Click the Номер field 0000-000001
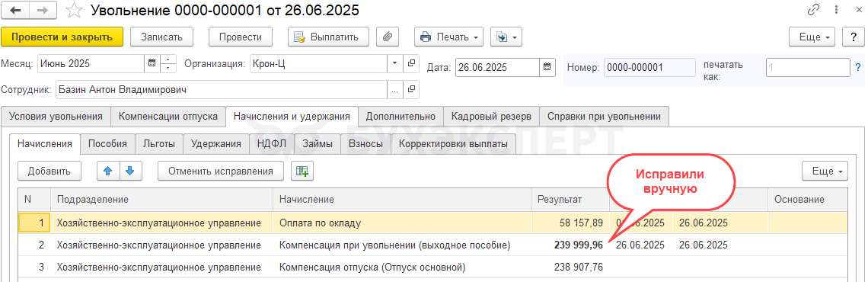868x282 pixels. tap(649, 67)
